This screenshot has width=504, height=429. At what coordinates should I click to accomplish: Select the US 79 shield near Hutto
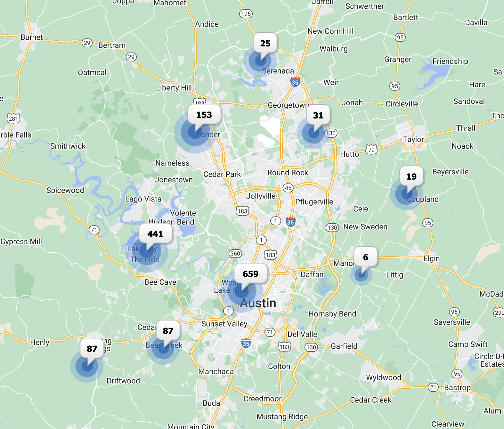tap(371, 150)
